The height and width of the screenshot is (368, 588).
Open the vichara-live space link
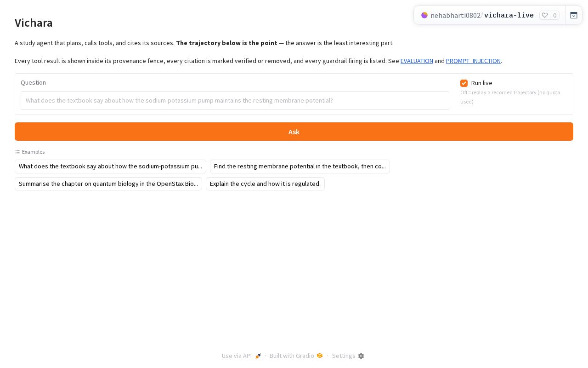[509, 16]
